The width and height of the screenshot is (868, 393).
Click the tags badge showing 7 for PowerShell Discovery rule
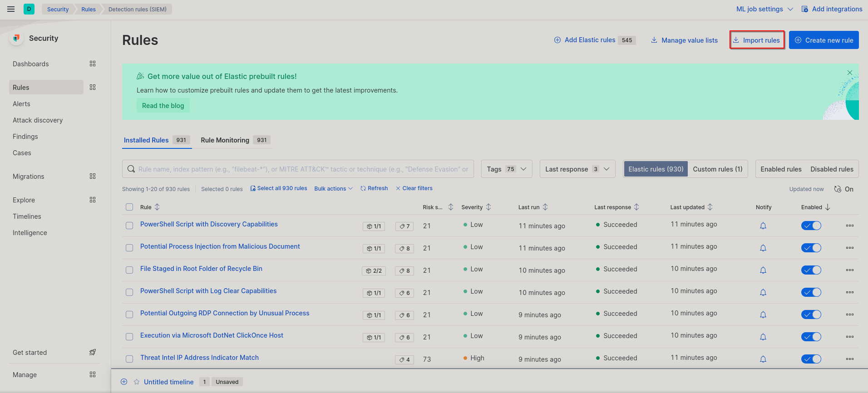pyautogui.click(x=404, y=226)
